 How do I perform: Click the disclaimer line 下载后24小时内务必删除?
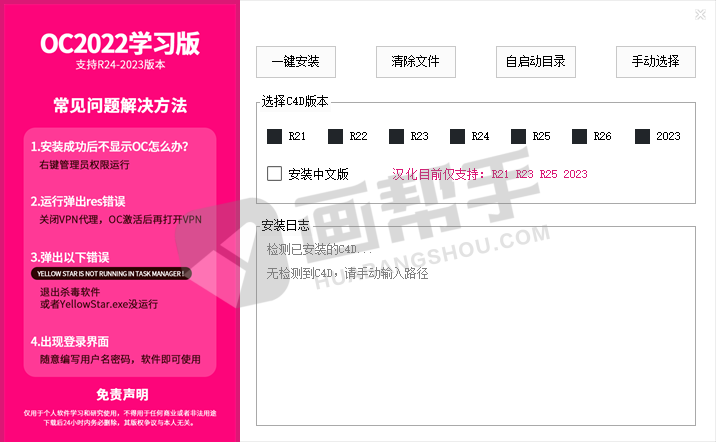pos(120,423)
